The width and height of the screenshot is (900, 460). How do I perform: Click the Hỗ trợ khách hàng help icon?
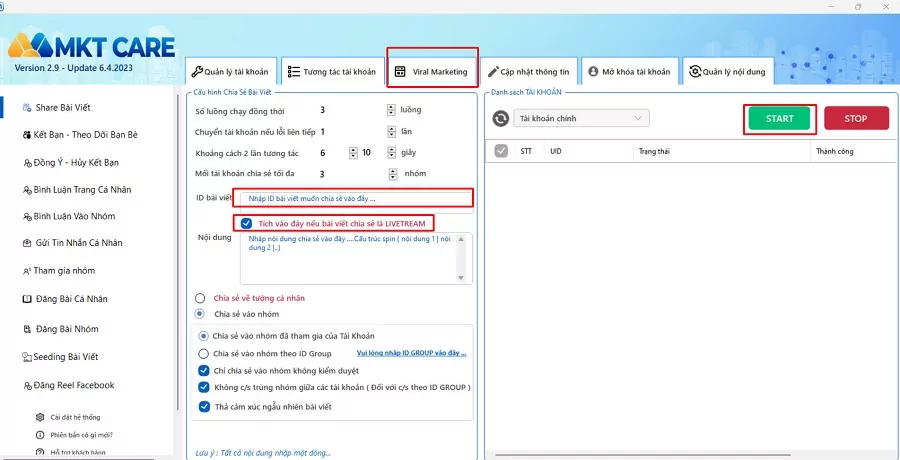(x=40, y=453)
